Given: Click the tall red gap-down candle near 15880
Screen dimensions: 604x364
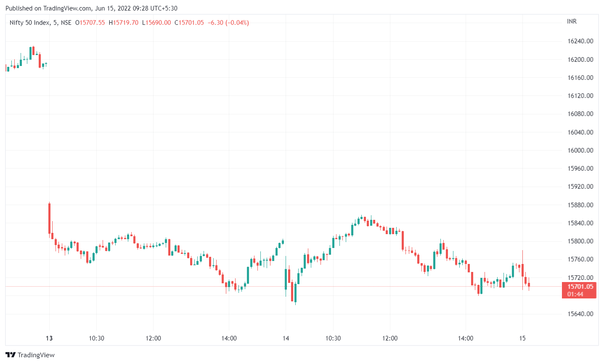Looking at the screenshot, I should pyautogui.click(x=49, y=218).
